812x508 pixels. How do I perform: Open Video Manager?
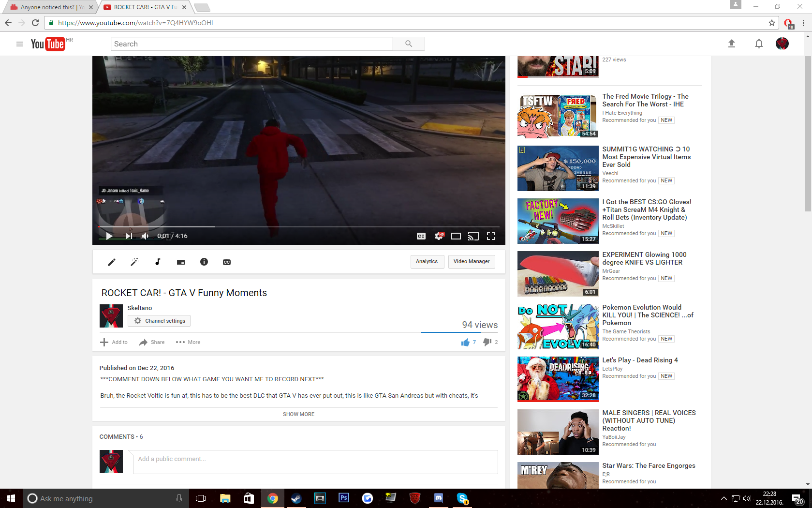tap(472, 262)
